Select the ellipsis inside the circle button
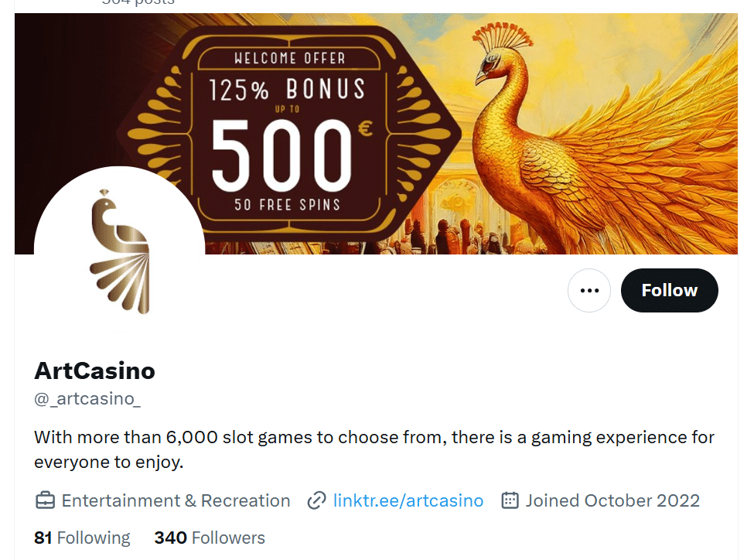This screenshot has width=754, height=560. pyautogui.click(x=589, y=290)
